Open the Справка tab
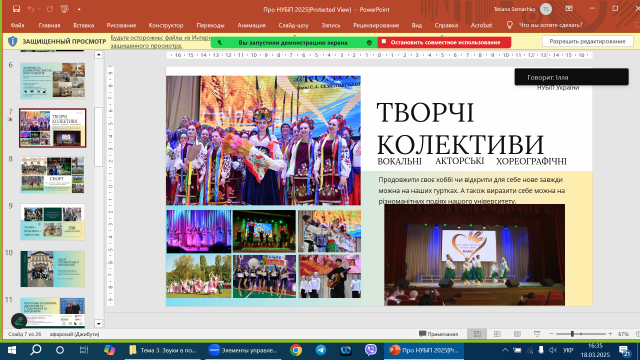This screenshot has width=640, height=360. tap(446, 25)
